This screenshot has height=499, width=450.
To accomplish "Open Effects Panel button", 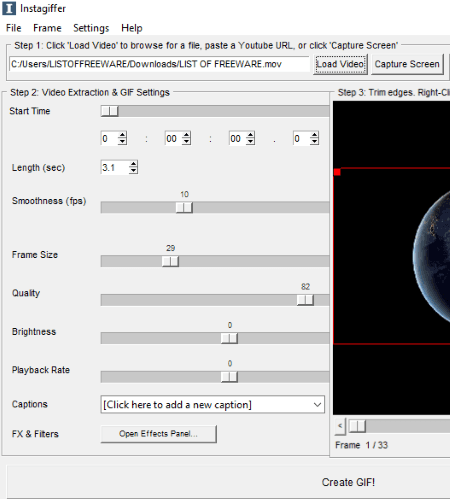I will 158,434.
